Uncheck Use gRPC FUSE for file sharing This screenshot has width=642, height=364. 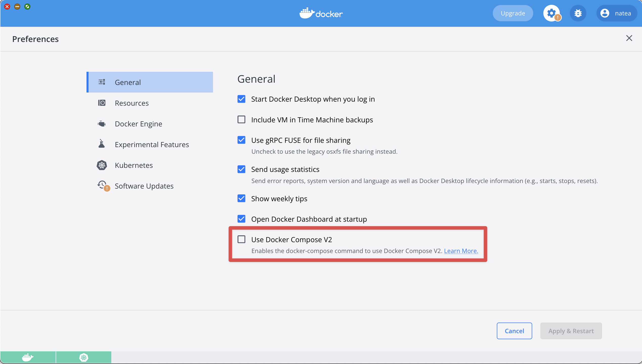241,140
